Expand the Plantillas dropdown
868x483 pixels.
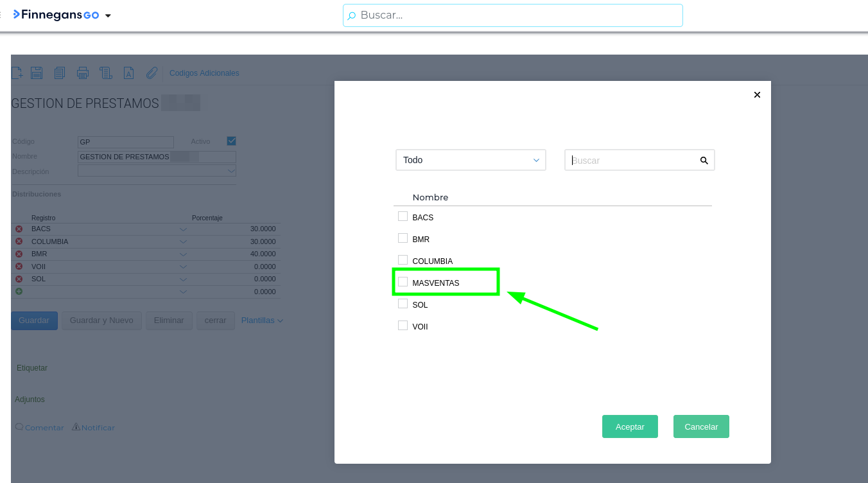[x=262, y=321]
